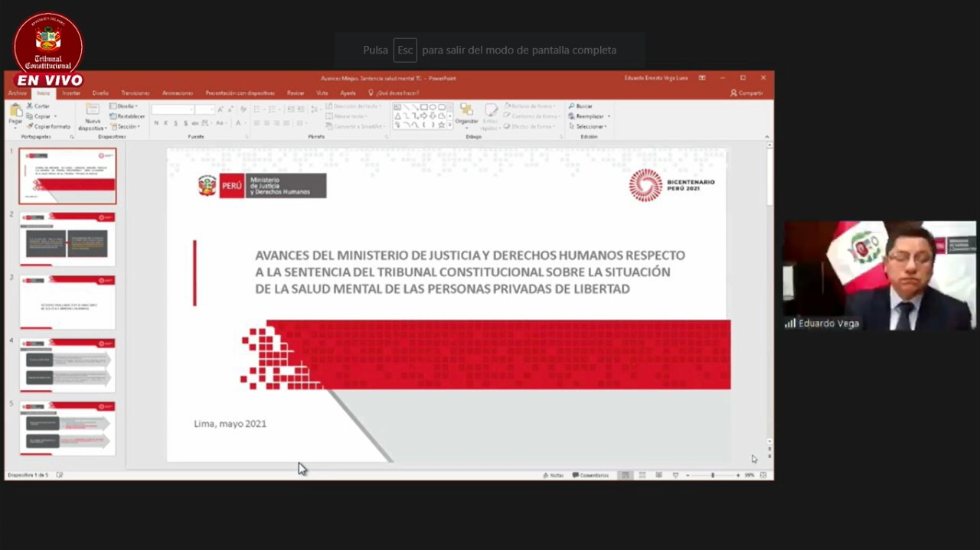Switch to the Revisar tab
The height and width of the screenshot is (550, 980).
tap(296, 93)
